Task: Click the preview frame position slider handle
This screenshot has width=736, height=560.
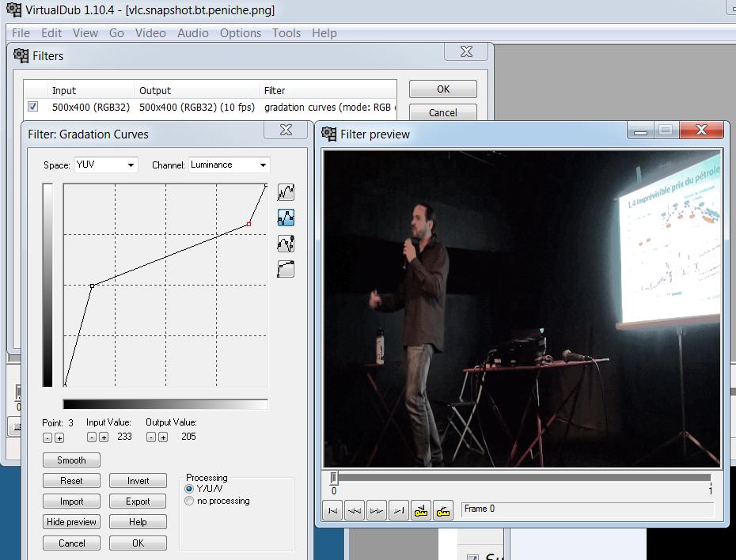Action: 334,478
